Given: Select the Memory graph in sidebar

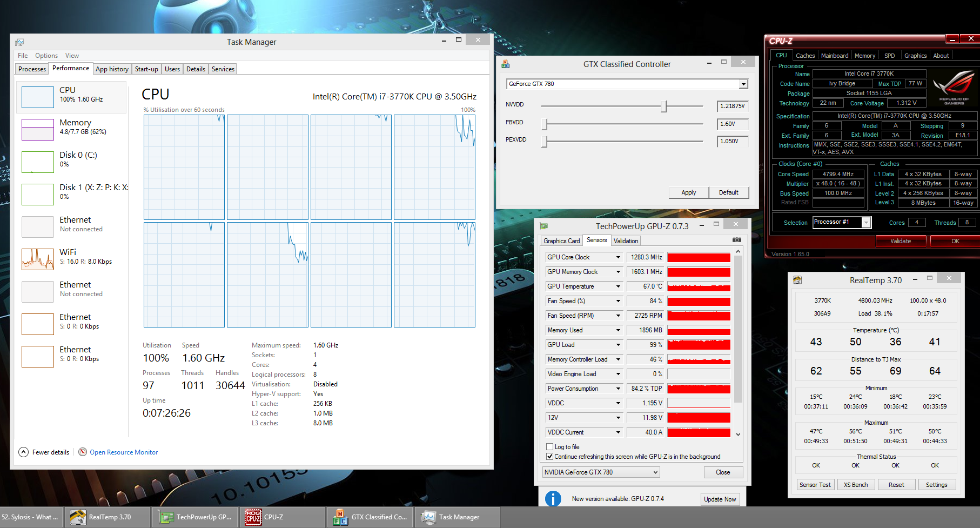Looking at the screenshot, I should coord(38,130).
